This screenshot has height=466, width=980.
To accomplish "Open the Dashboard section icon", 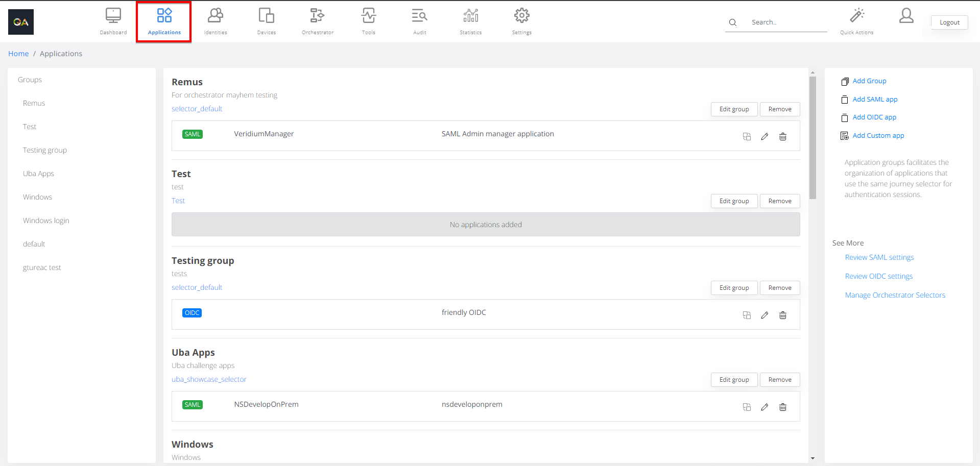I will pos(113,16).
